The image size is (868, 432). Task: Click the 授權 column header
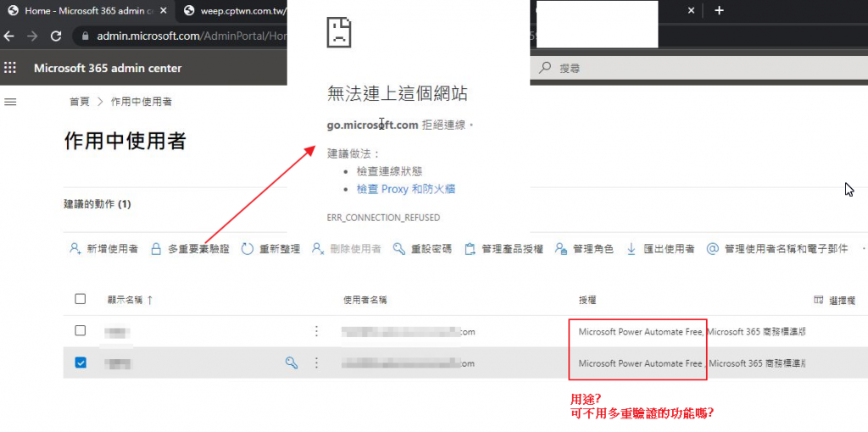click(x=587, y=300)
